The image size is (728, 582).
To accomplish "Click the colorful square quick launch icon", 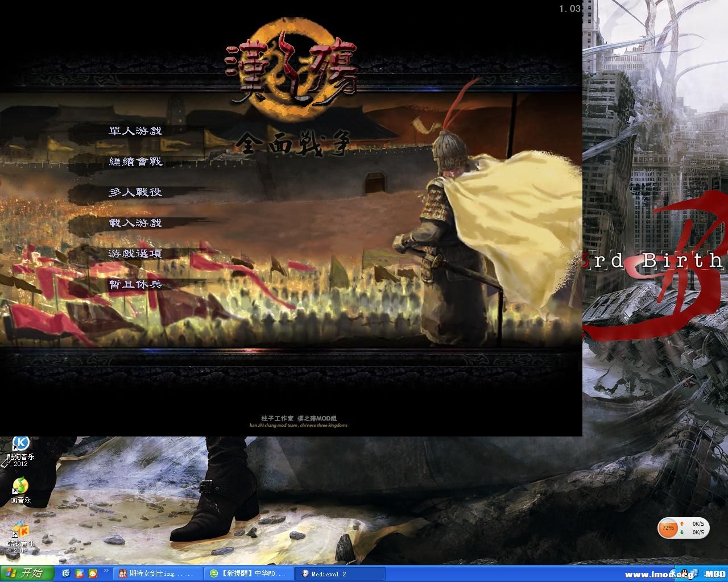I will (x=79, y=573).
